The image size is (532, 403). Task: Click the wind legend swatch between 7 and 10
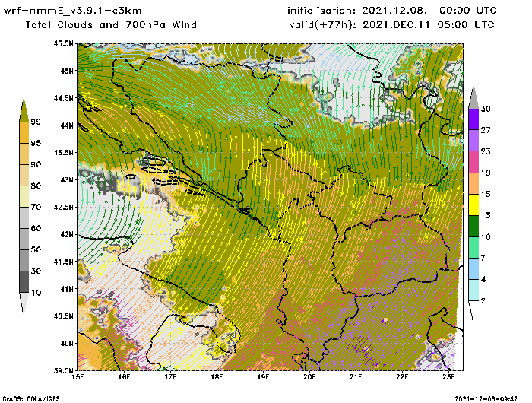(473, 248)
